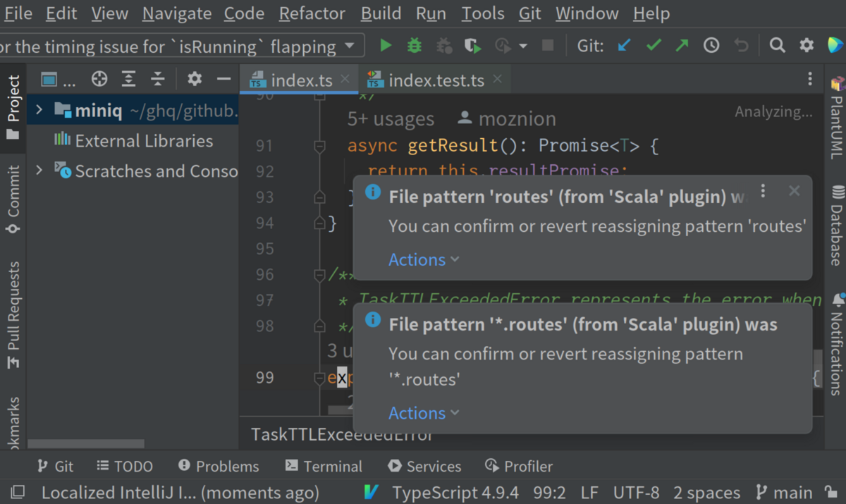
Task: Open the Refactor menu
Action: click(x=313, y=13)
